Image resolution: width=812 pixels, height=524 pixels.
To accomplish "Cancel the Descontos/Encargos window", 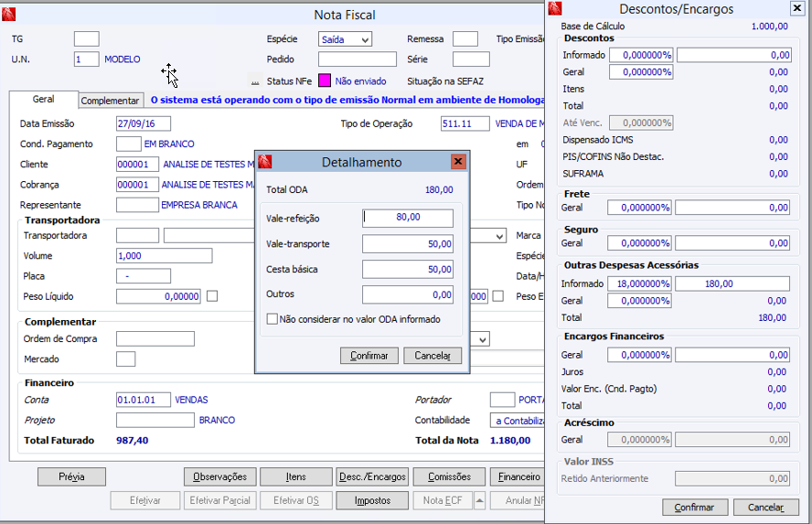I will pos(766,508).
